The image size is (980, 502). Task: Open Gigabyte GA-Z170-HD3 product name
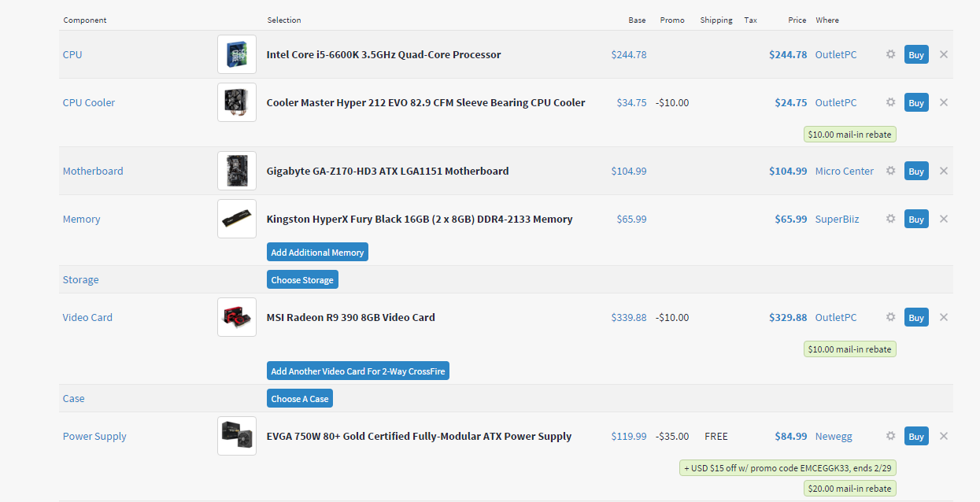tap(388, 171)
